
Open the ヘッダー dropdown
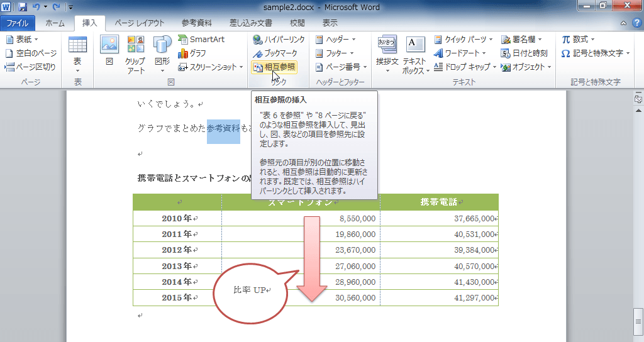click(336, 40)
